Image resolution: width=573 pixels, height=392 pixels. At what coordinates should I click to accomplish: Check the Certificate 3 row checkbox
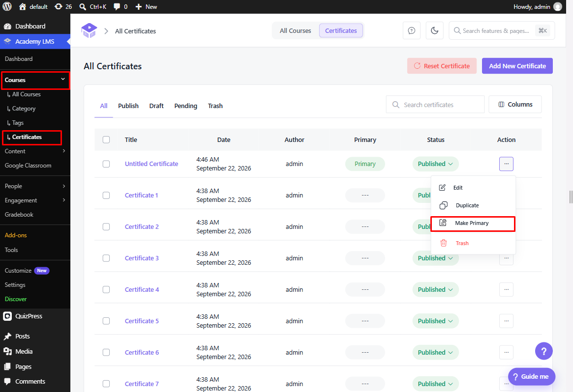106,258
